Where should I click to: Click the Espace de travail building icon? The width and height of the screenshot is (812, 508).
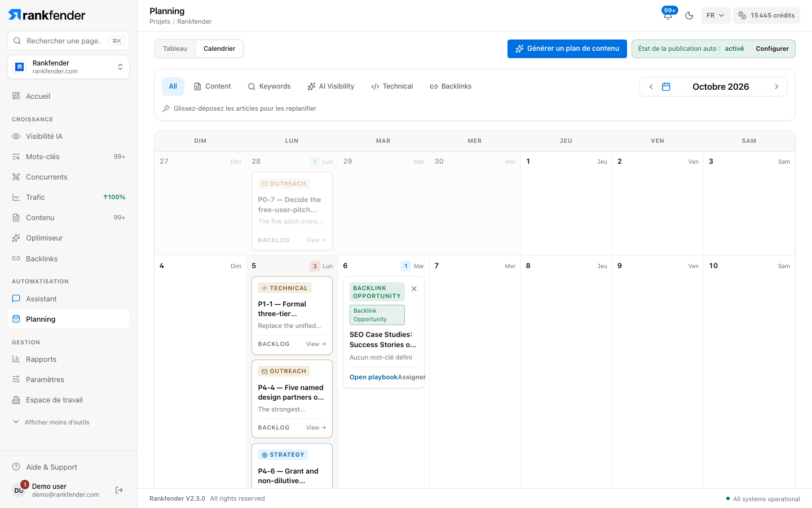[x=16, y=400]
